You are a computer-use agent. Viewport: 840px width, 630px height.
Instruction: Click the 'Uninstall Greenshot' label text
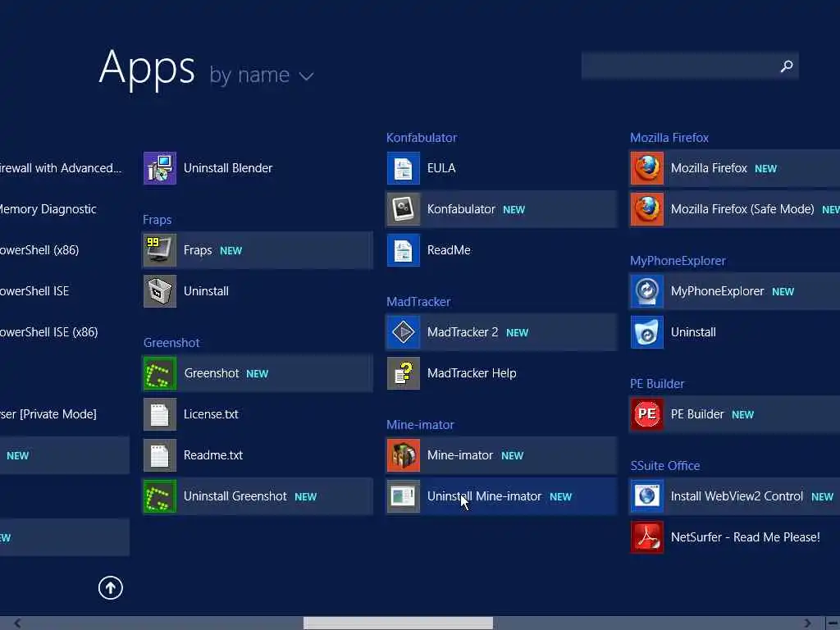pos(235,496)
